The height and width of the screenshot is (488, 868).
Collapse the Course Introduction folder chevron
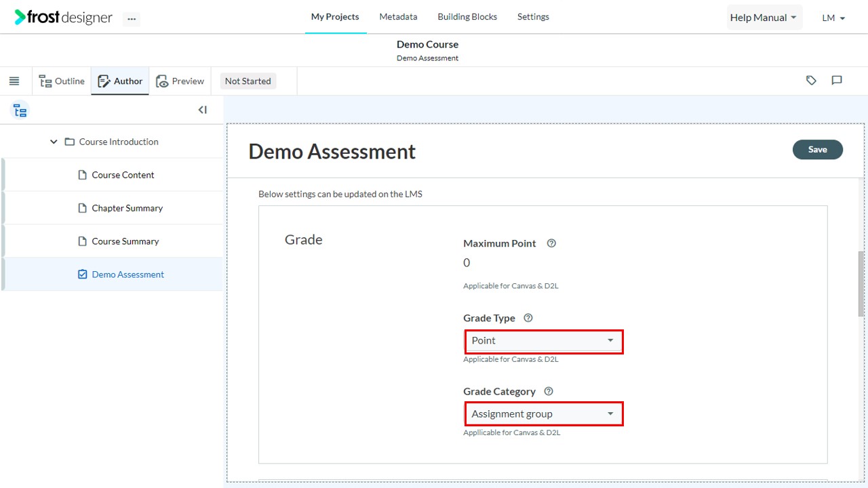(x=54, y=142)
